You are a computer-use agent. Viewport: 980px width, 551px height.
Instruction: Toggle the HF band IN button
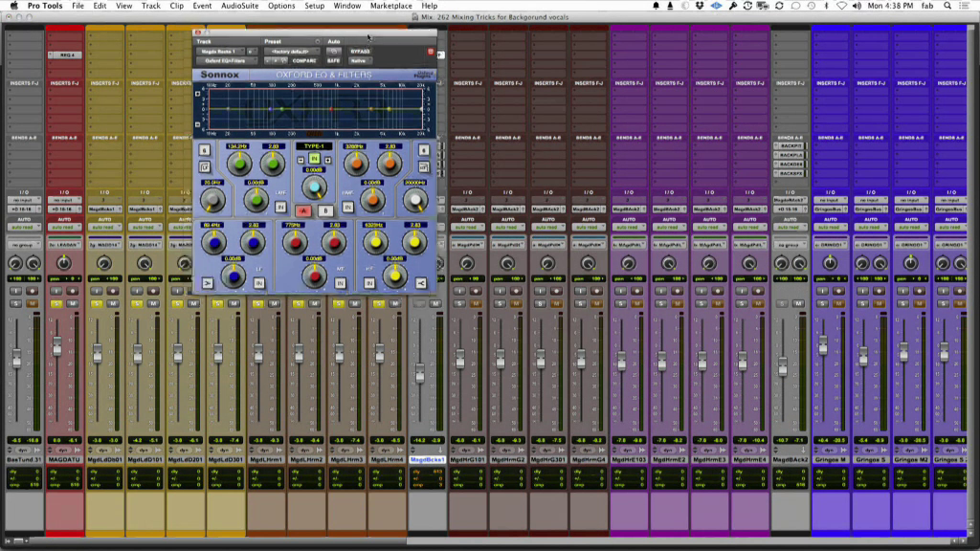point(369,283)
